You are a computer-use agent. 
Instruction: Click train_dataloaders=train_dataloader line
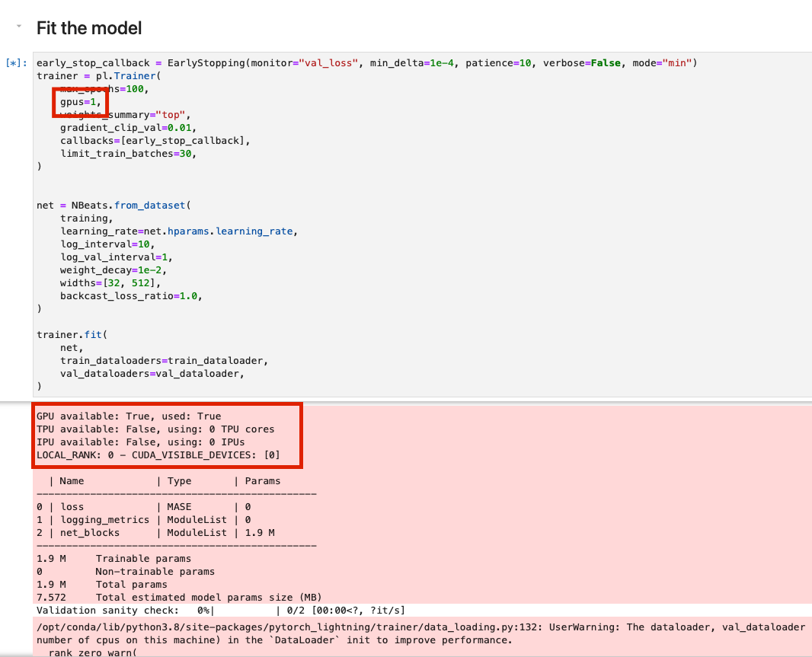point(164,361)
